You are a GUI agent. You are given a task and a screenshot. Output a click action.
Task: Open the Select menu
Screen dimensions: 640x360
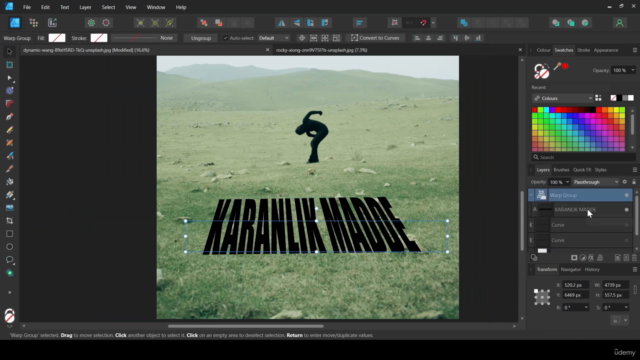(108, 7)
